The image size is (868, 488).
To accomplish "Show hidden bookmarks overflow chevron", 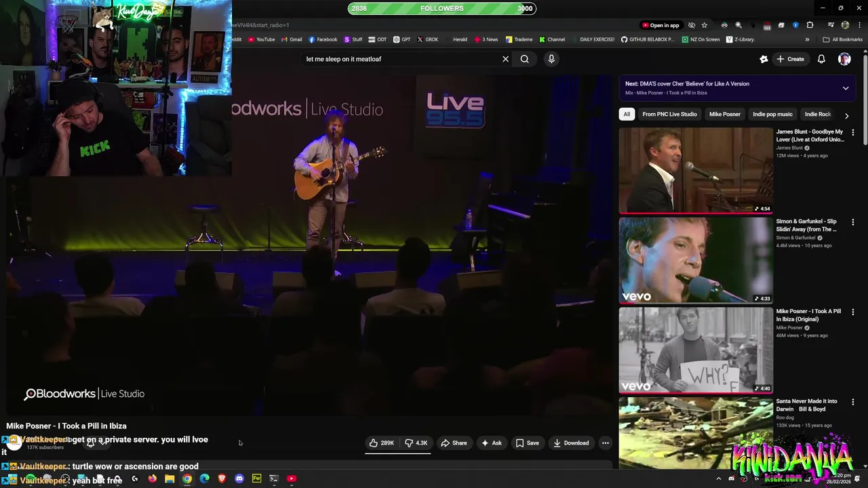I will pos(807,39).
